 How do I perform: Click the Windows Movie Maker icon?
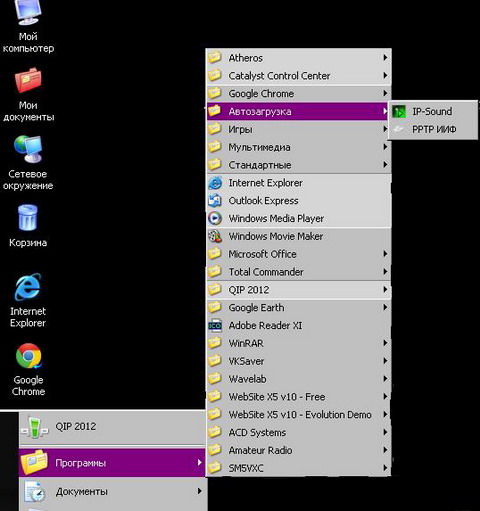coord(215,236)
